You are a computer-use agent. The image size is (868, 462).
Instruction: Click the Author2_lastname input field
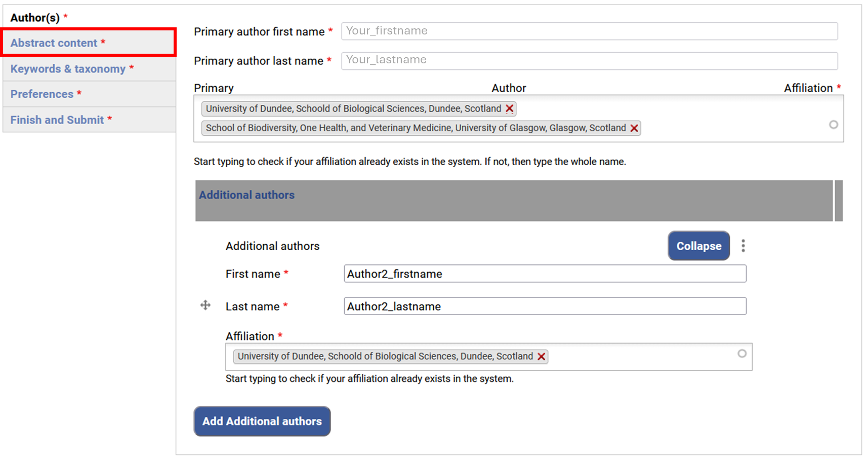point(545,306)
